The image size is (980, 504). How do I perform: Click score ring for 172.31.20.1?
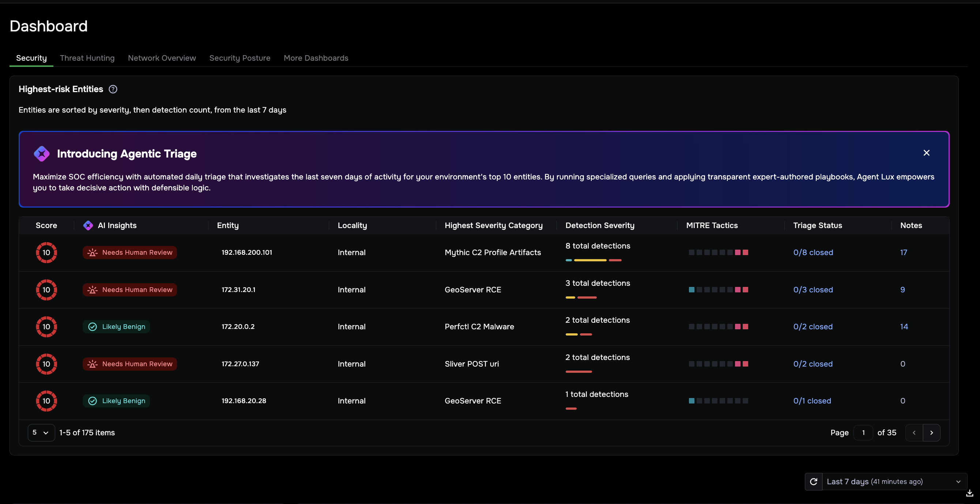(x=46, y=290)
